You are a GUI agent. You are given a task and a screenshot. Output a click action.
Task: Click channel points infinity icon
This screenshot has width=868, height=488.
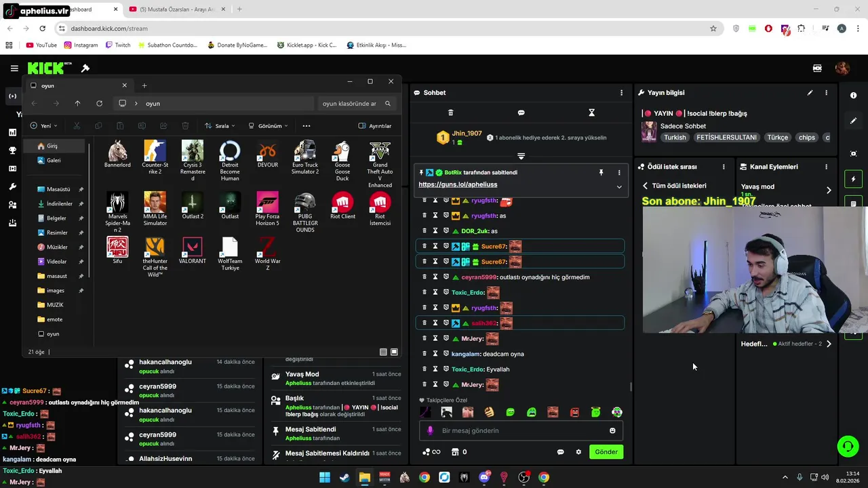(431, 452)
